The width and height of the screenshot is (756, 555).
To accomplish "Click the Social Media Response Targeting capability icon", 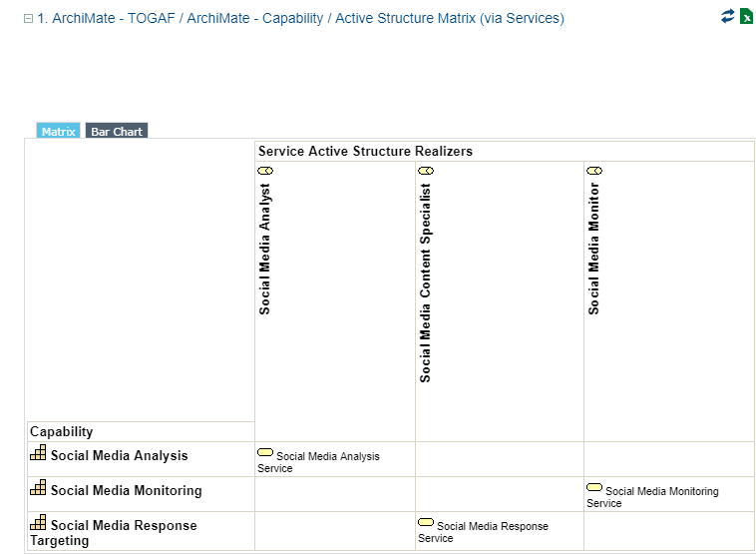I will (38, 523).
